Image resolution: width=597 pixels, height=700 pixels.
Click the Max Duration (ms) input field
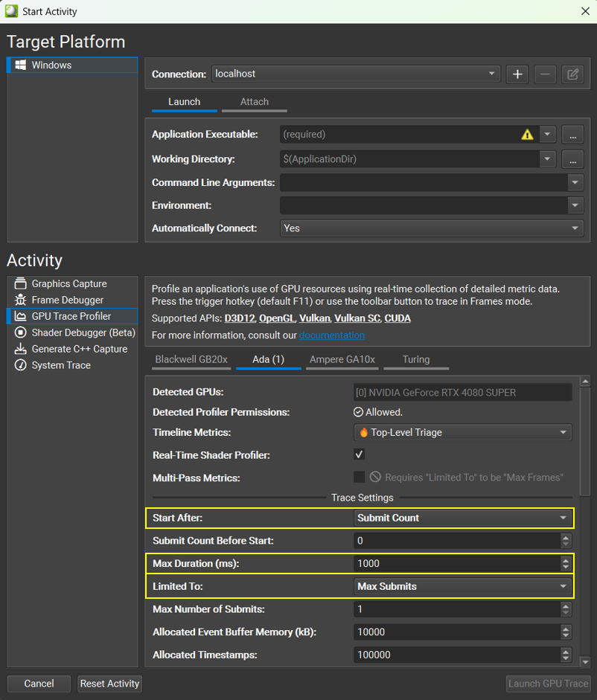point(456,563)
